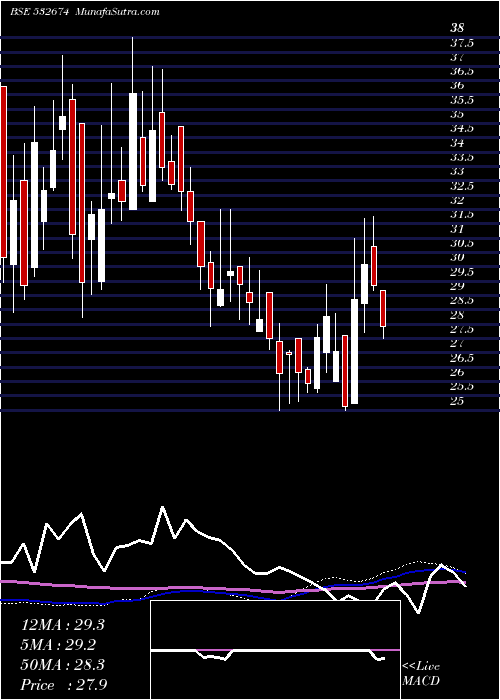Select the 36.5 price axis label
Viewport: 500px width, 700px height.
(x=461, y=71)
